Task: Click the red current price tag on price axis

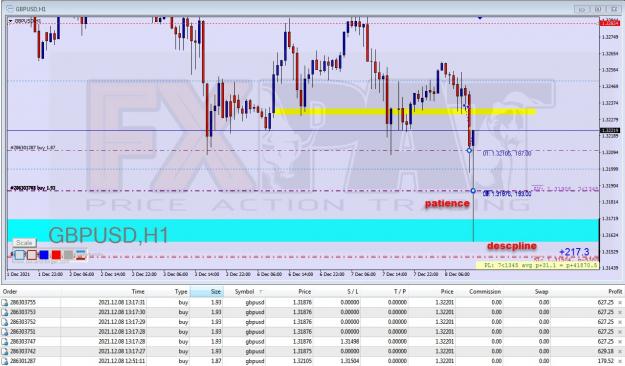Action: click(x=610, y=23)
